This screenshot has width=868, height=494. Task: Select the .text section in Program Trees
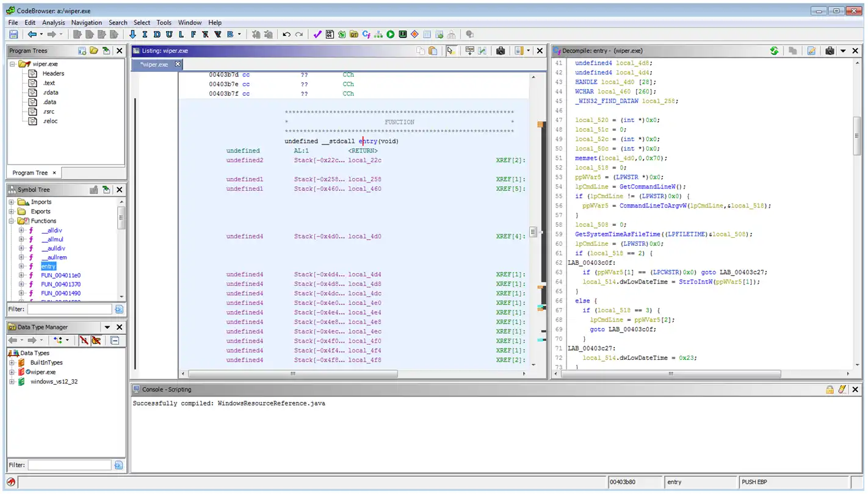pos(49,83)
